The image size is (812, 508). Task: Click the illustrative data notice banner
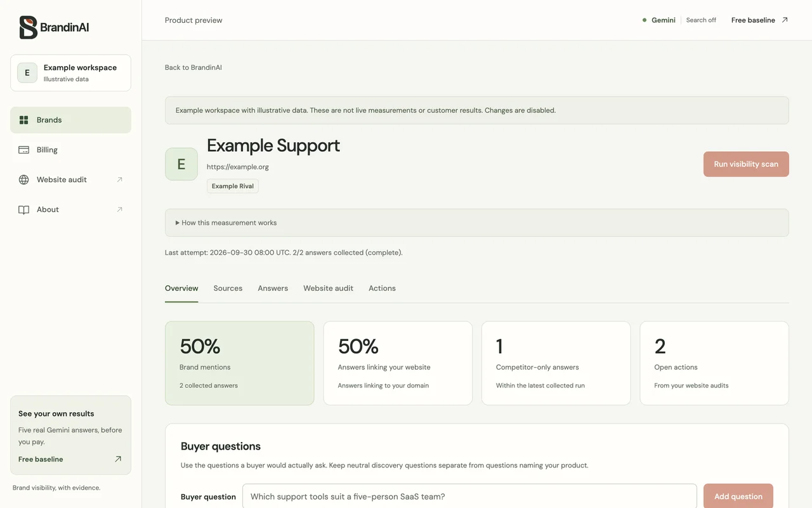(x=477, y=110)
